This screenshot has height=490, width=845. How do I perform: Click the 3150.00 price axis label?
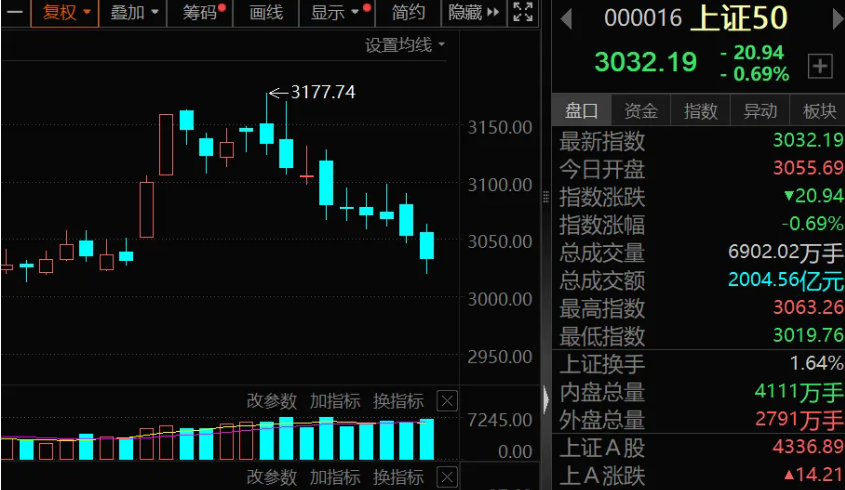500,127
